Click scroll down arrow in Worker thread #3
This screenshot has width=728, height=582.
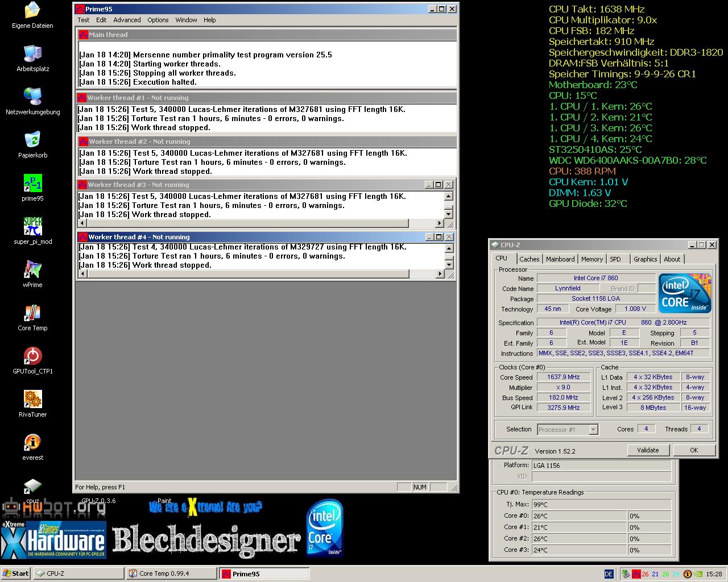click(x=449, y=214)
